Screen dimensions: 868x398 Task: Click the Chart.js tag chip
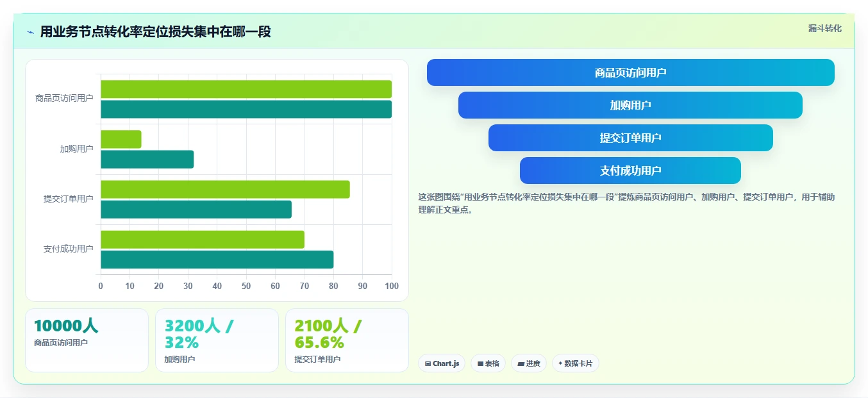click(x=442, y=363)
